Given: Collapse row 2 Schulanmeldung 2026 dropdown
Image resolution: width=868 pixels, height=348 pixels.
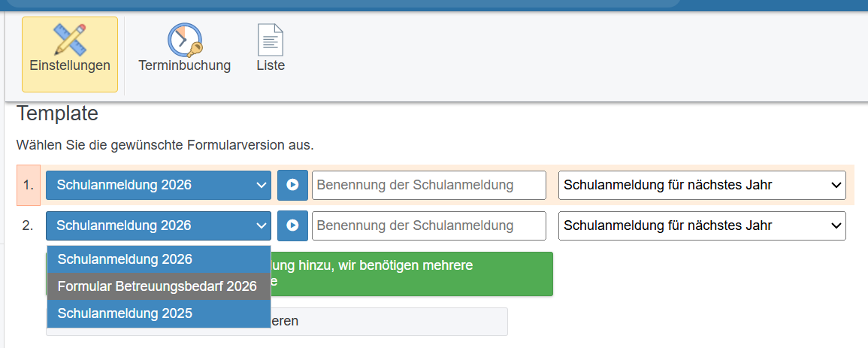Looking at the screenshot, I should click(158, 225).
